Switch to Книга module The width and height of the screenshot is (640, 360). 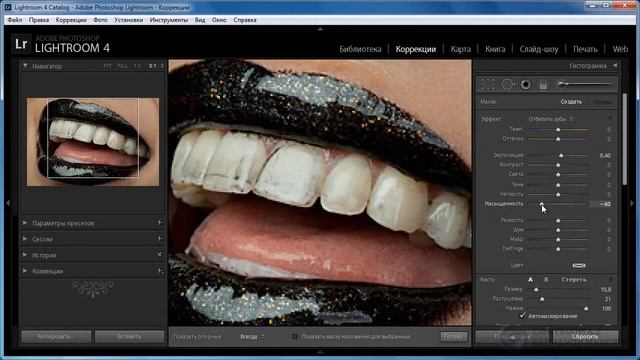[495, 49]
